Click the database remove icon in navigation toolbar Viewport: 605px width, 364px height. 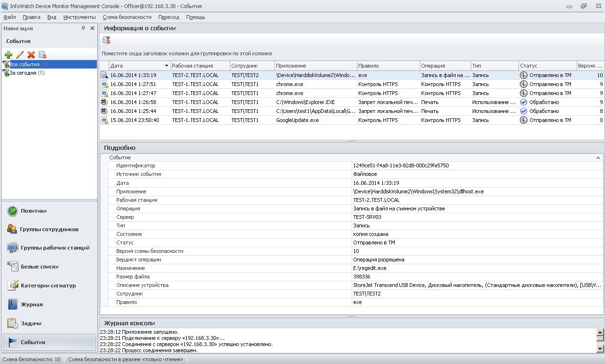[43, 55]
